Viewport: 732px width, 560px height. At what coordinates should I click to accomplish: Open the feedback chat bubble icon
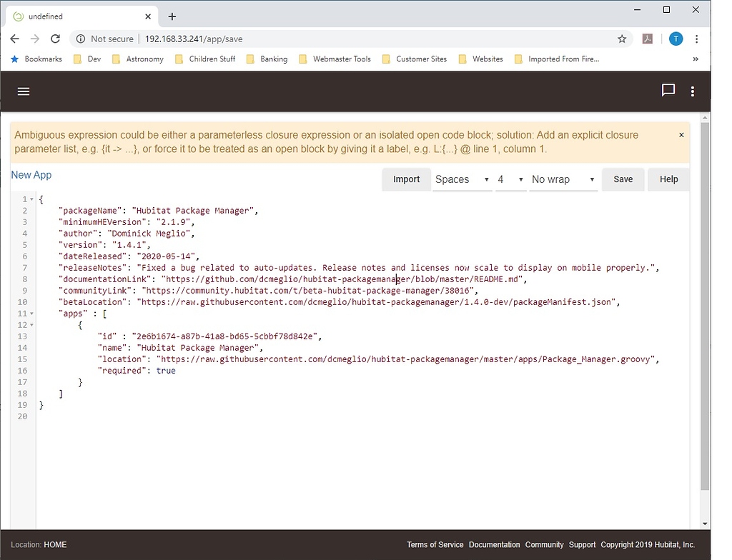668,90
